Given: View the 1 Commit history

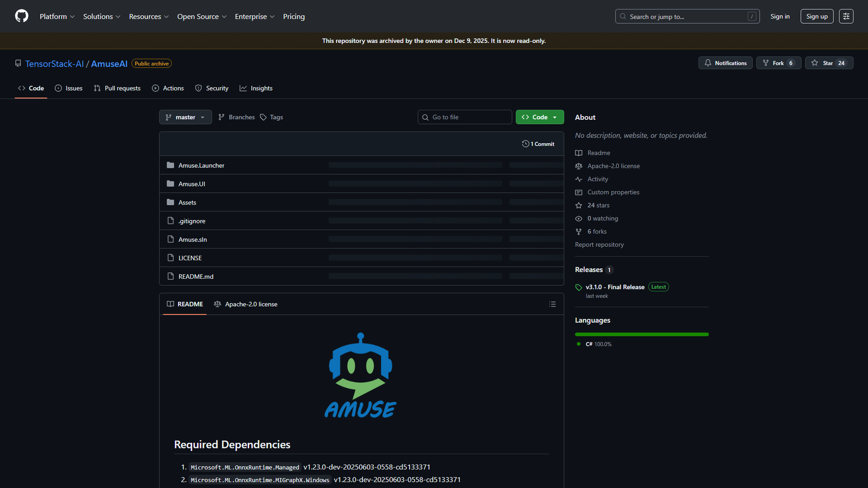Looking at the screenshot, I should pos(538,144).
